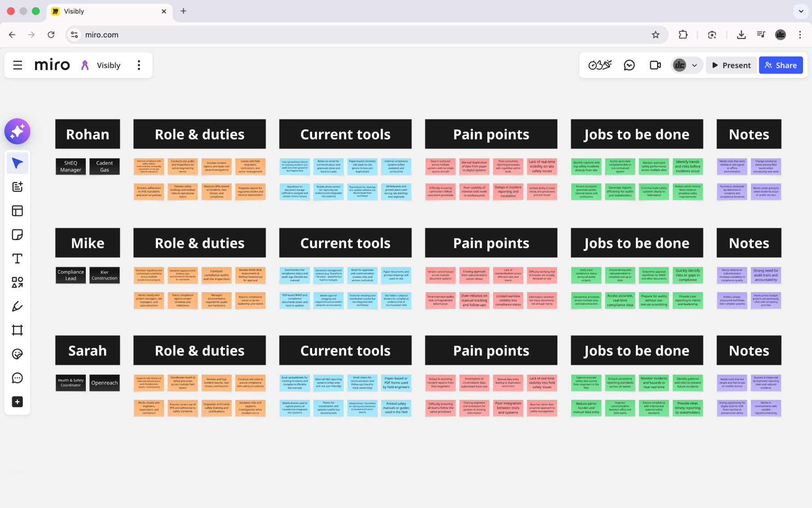Select the Rohan persona header card
The width and height of the screenshot is (812, 508).
click(x=88, y=134)
